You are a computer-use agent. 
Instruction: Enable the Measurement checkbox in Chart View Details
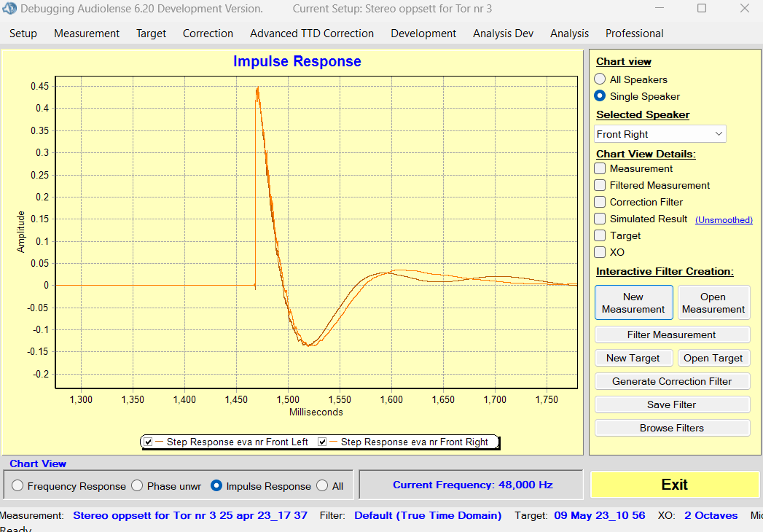point(600,168)
